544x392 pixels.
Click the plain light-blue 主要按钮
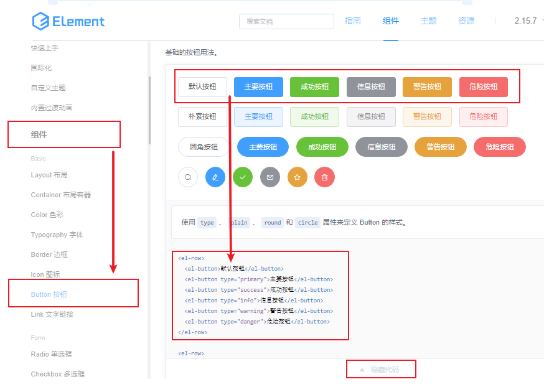[x=258, y=117]
